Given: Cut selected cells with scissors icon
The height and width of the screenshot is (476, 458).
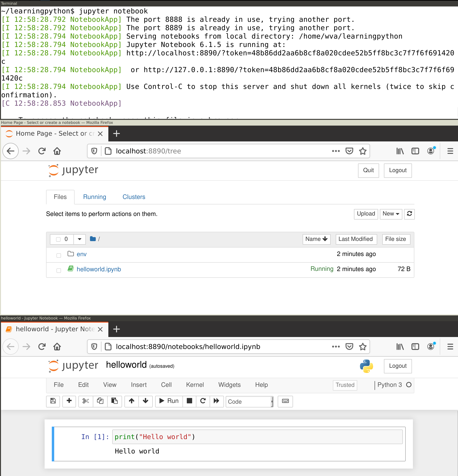Looking at the screenshot, I should tap(86, 401).
